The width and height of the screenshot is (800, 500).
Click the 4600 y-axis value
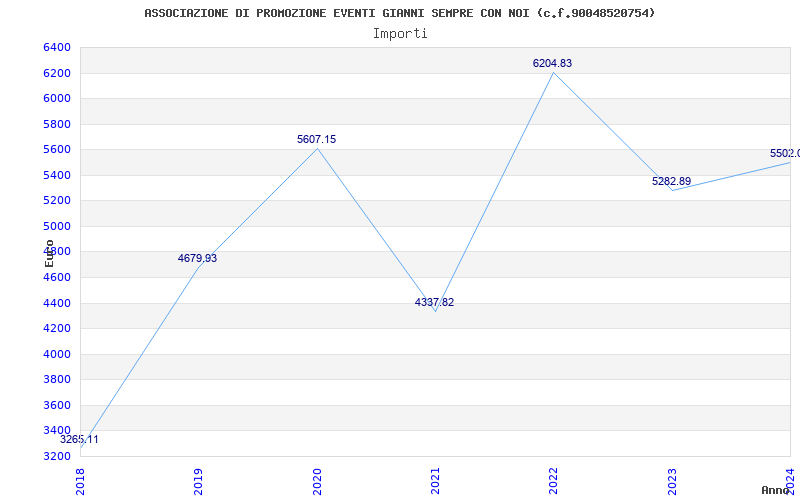[x=57, y=278]
